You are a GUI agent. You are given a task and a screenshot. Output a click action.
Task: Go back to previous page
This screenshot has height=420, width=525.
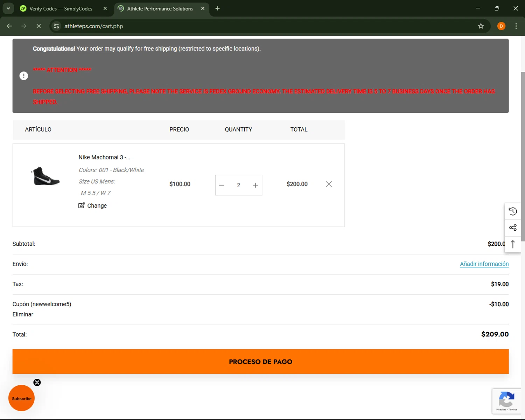pos(9,26)
